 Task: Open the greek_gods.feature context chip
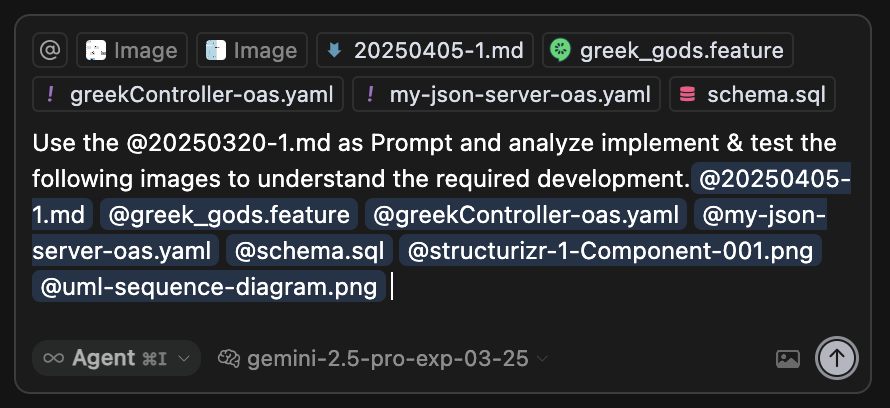tap(668, 51)
